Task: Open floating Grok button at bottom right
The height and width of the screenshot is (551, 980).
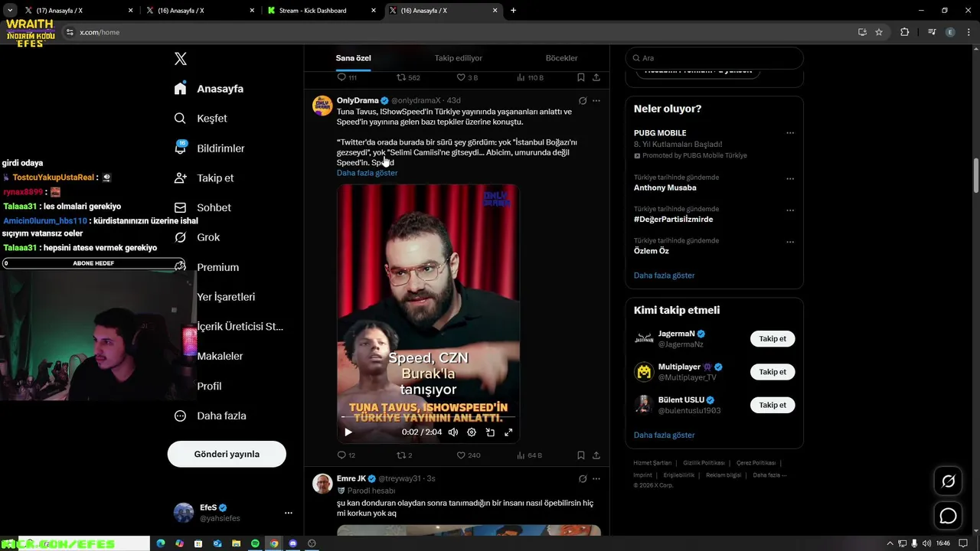Action: [948, 481]
